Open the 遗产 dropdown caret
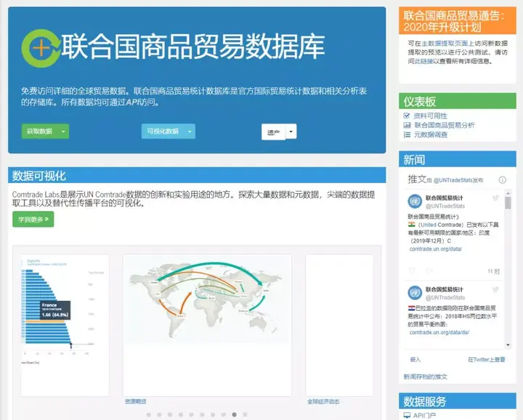The height and width of the screenshot is (420, 523). click(291, 132)
